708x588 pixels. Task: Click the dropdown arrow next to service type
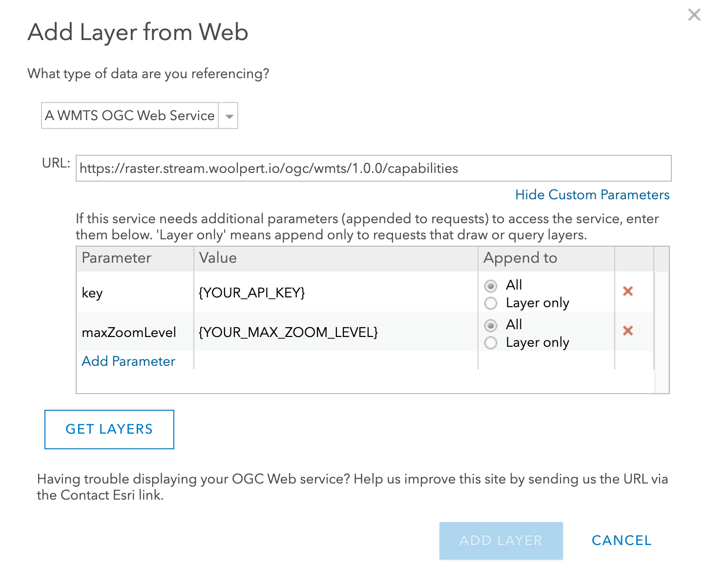coord(229,116)
